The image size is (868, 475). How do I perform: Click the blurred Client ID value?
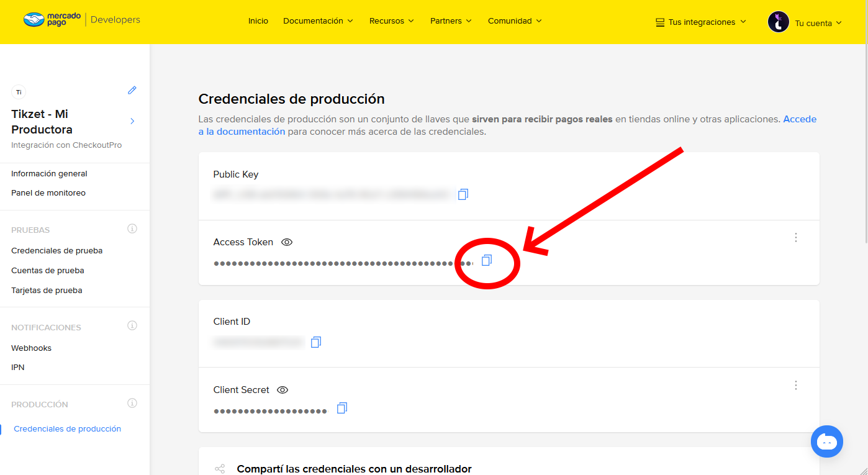pos(258,343)
